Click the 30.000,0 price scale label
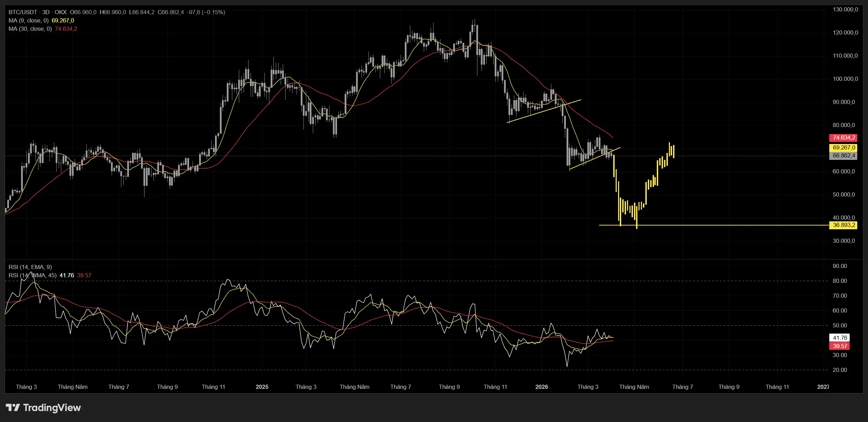 843,241
